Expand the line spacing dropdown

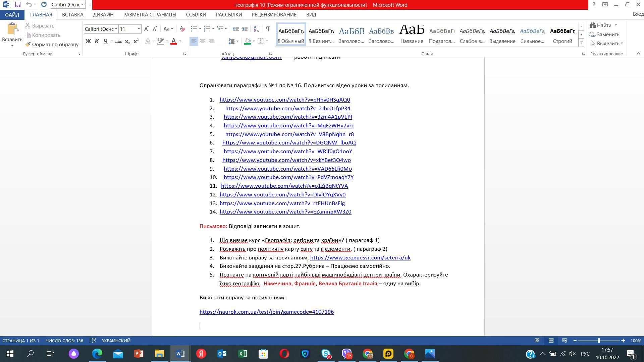pos(237,41)
